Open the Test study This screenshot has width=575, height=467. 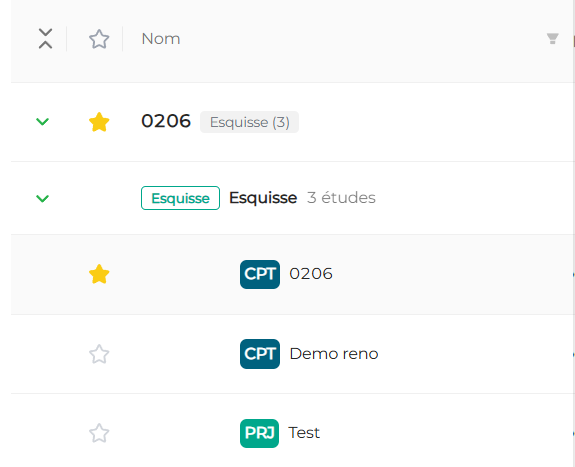tap(304, 433)
